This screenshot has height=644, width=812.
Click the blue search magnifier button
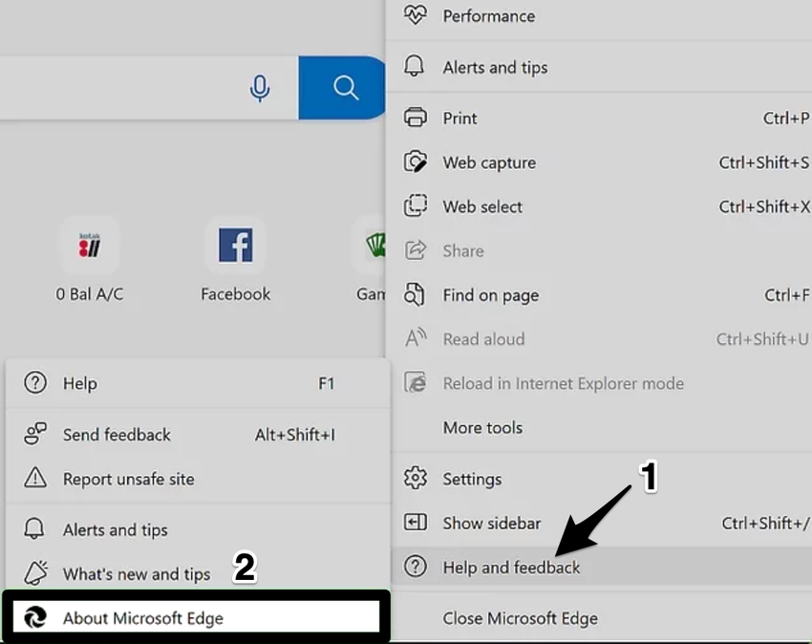(x=342, y=88)
